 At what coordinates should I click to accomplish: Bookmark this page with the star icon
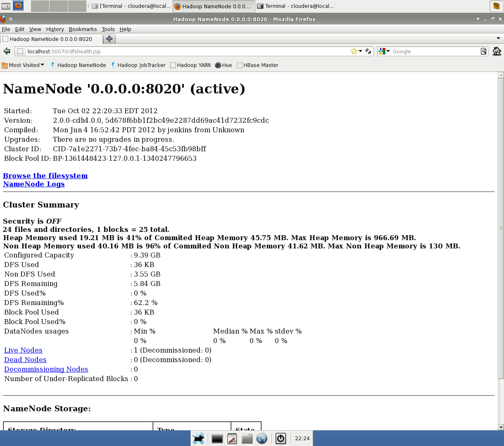[x=354, y=51]
